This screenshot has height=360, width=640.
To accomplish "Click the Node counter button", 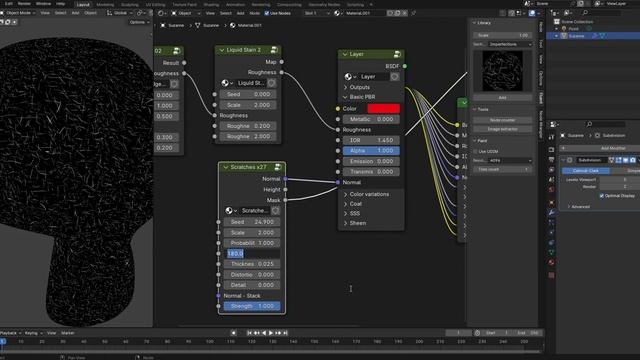I will [502, 120].
